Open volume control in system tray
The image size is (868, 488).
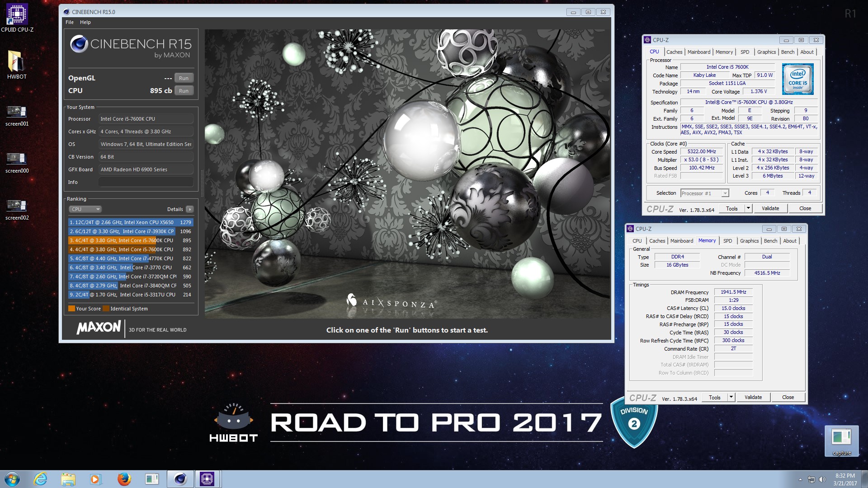pyautogui.click(x=822, y=479)
